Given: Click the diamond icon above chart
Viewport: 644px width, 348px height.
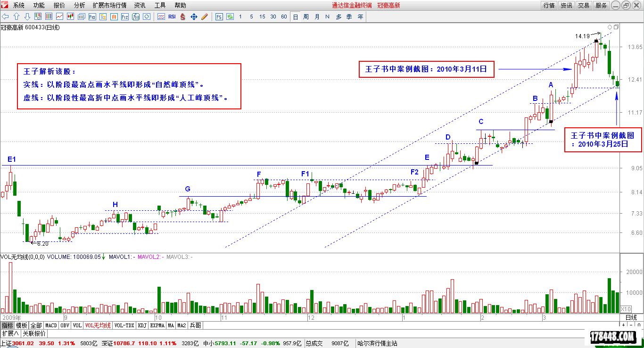Looking at the screenshot, I should (x=610, y=27).
